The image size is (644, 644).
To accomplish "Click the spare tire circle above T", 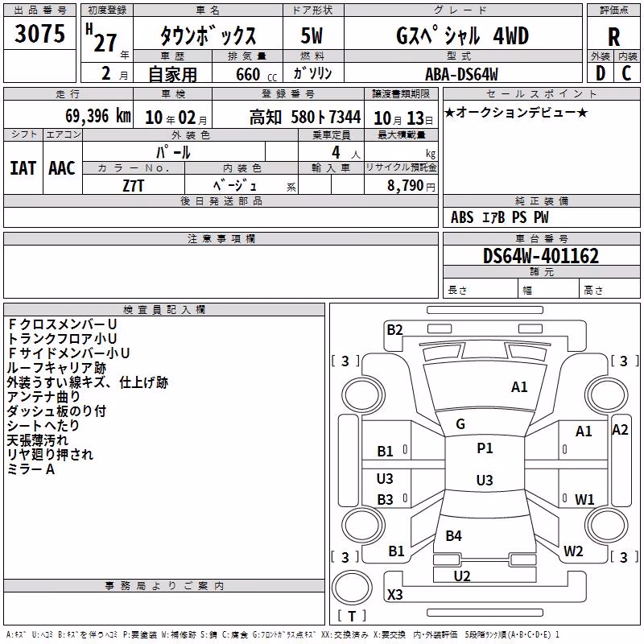I will point(352,588).
